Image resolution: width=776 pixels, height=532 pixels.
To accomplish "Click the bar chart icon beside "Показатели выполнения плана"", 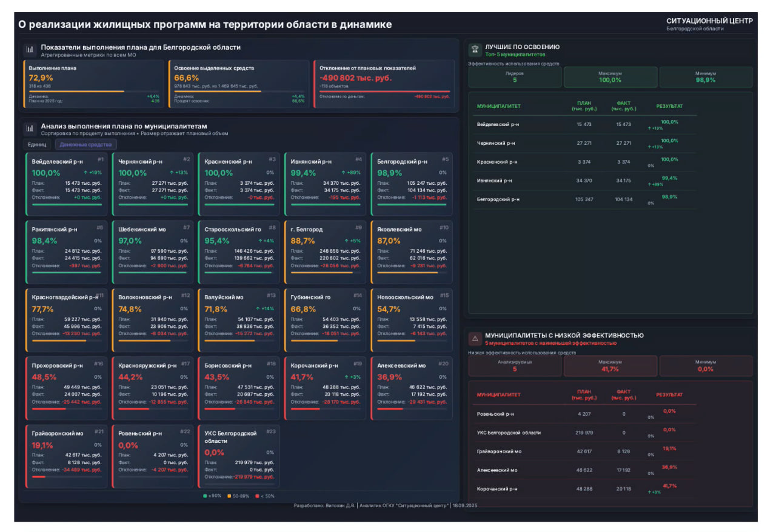I will coord(30,49).
